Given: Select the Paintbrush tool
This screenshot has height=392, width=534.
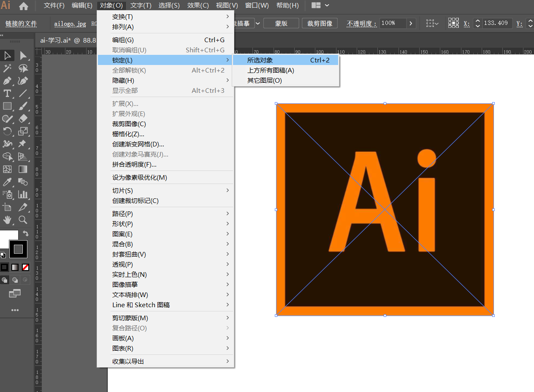Looking at the screenshot, I should pos(23,106).
